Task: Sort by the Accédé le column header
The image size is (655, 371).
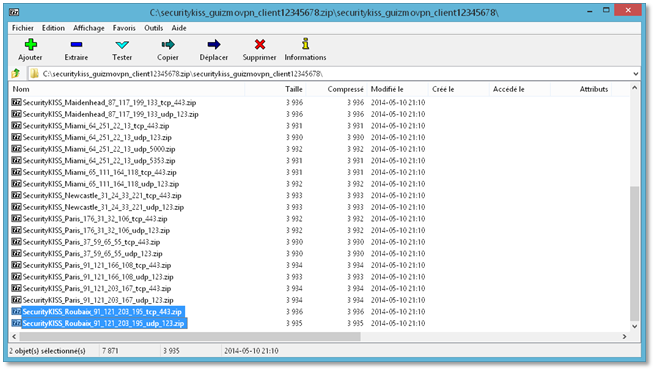Action: 520,89
